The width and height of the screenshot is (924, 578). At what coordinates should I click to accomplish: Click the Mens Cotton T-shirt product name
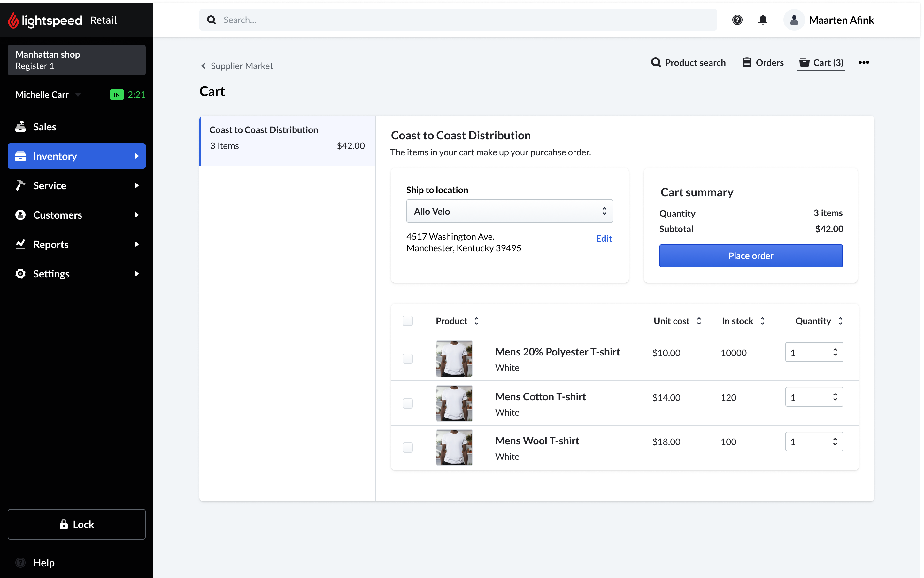tap(541, 396)
